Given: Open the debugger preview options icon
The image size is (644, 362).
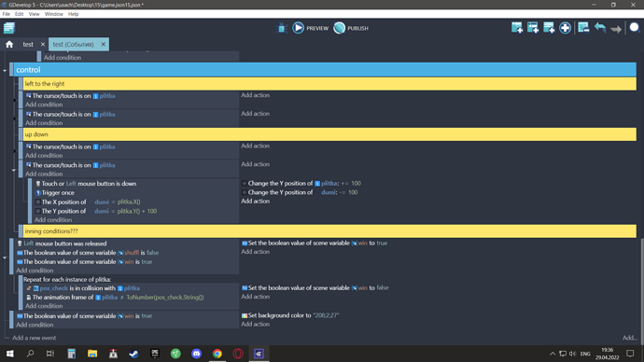Looking at the screenshot, I should click(282, 28).
